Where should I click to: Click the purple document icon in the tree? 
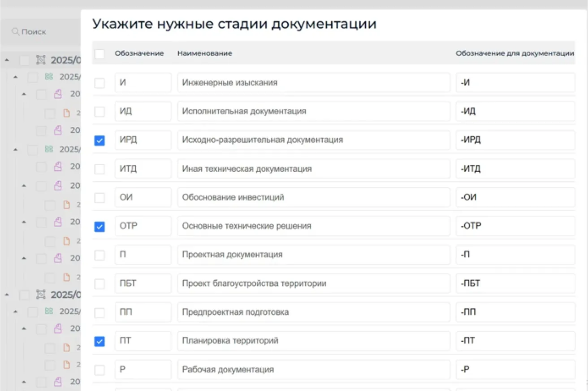[x=57, y=94]
